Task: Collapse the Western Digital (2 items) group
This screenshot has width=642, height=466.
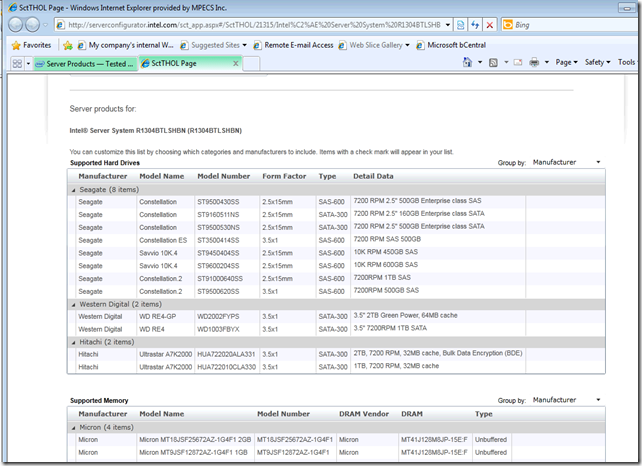Action: point(73,303)
